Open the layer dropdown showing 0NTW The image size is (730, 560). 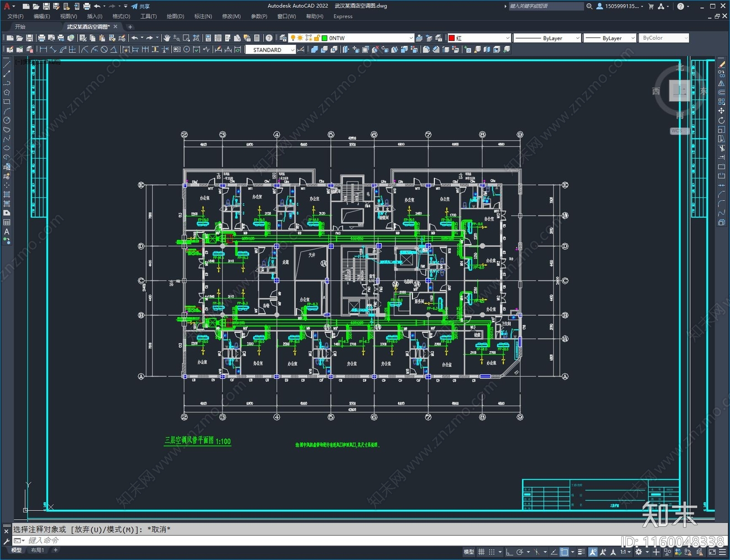click(351, 38)
